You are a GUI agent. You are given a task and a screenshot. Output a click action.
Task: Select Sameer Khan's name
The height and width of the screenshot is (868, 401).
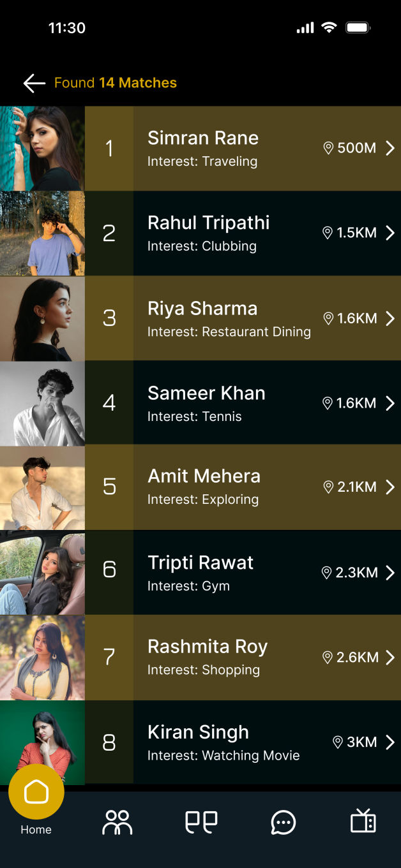[206, 394]
